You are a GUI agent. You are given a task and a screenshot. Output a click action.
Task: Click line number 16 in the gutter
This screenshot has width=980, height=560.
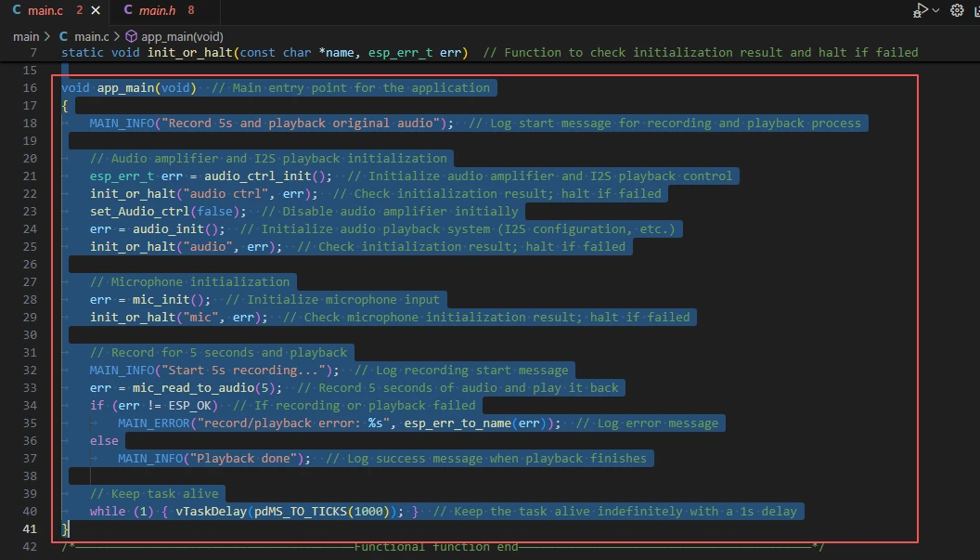[x=31, y=88]
